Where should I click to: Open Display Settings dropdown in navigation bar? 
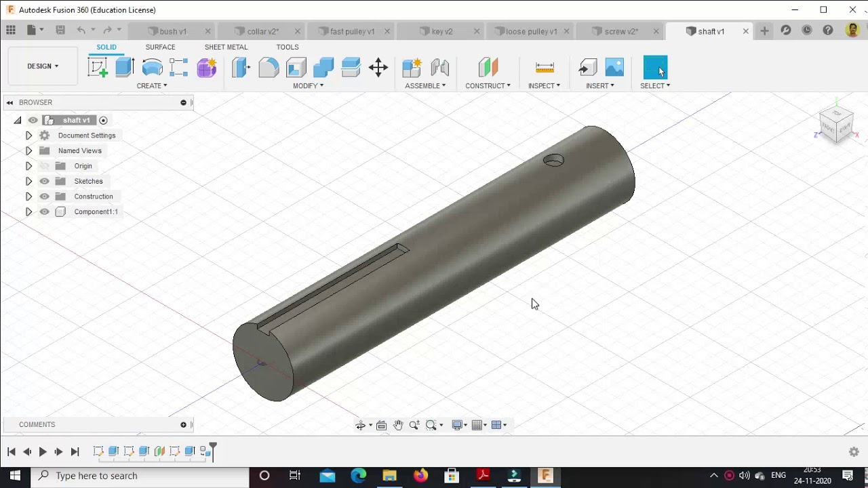(460, 425)
